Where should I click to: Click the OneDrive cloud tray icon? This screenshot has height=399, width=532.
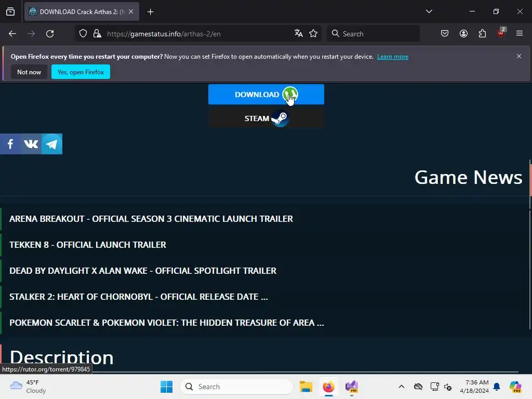pyautogui.click(x=418, y=387)
